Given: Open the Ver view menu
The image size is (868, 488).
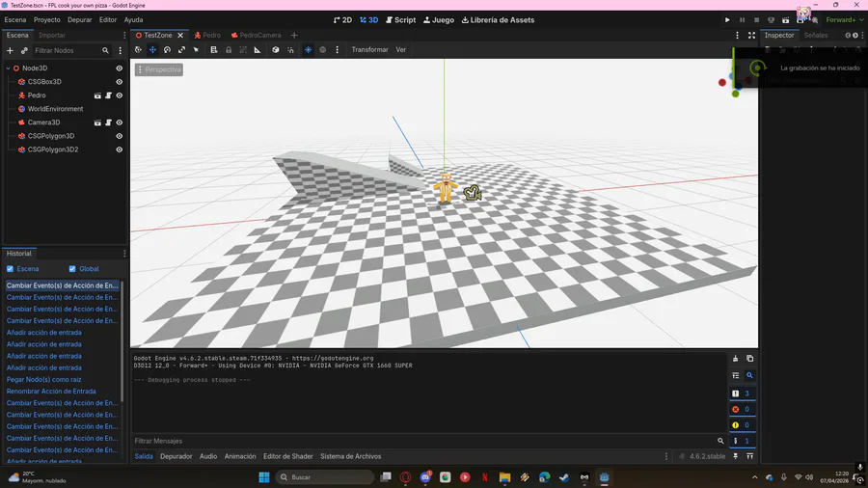Looking at the screenshot, I should pyautogui.click(x=401, y=50).
